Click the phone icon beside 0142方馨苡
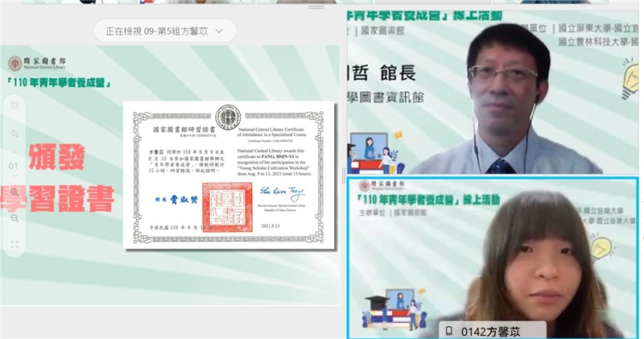644x339 pixels. pos(449,331)
